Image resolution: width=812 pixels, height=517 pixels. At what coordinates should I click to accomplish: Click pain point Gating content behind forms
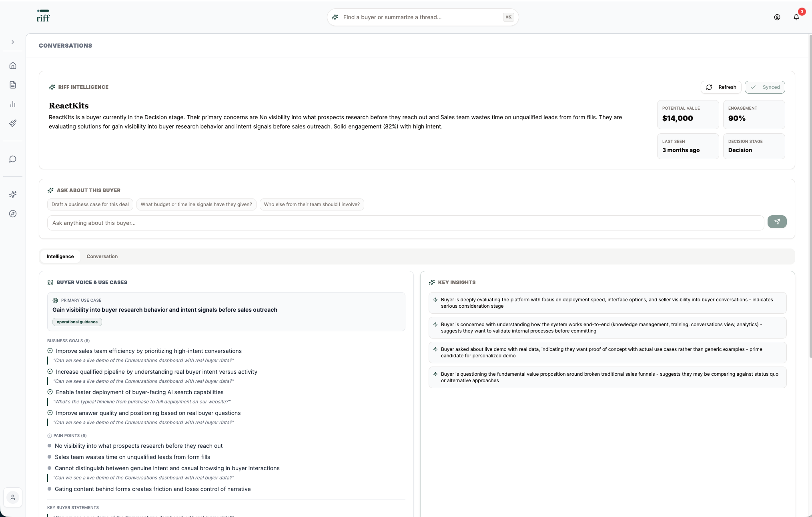152,489
